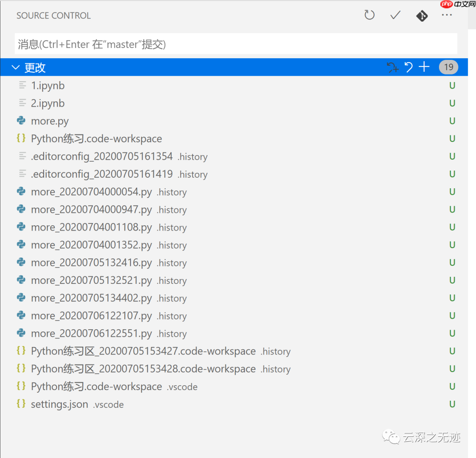Toggle the U status badge on 1.ipynb
The height and width of the screenshot is (458, 476).
click(x=452, y=85)
